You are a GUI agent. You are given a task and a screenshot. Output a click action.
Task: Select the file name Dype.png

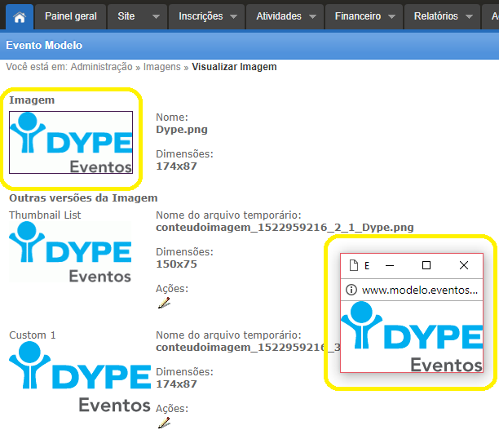pyautogui.click(x=182, y=130)
